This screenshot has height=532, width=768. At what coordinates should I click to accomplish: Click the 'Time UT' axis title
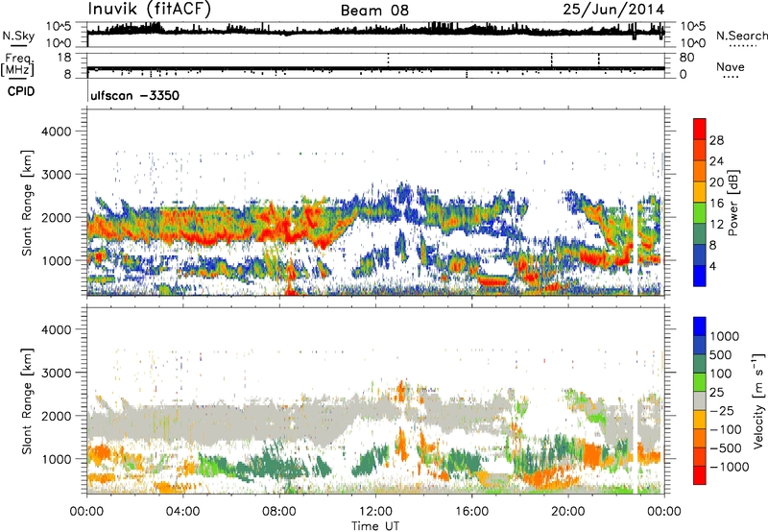tap(375, 526)
